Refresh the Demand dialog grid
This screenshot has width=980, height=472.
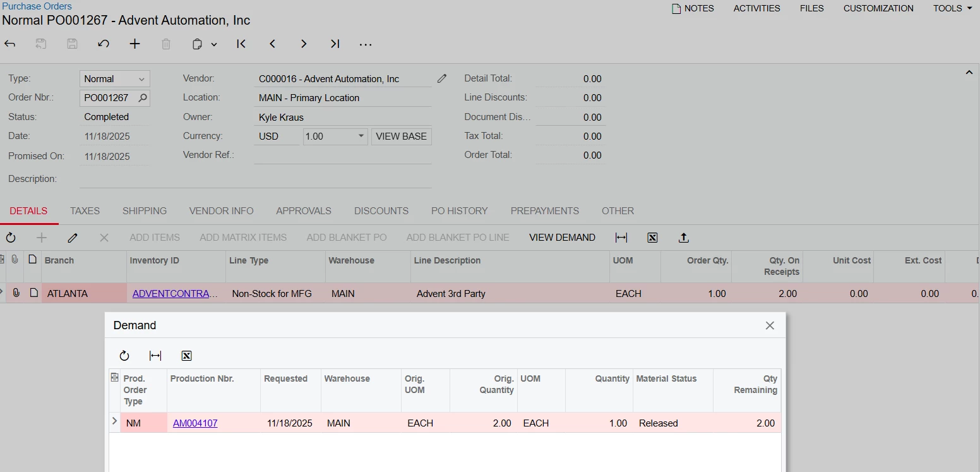click(x=124, y=356)
